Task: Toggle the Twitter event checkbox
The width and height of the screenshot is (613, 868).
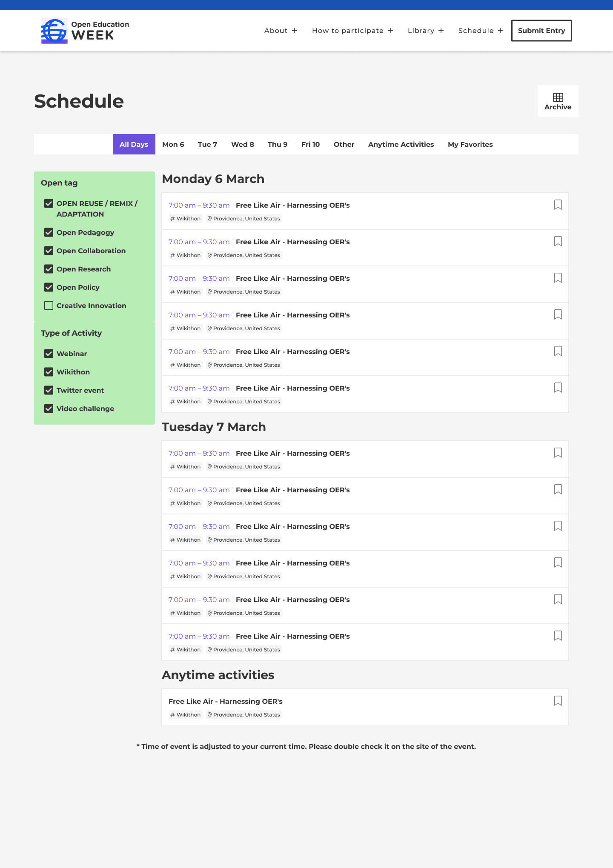Action: coord(49,390)
